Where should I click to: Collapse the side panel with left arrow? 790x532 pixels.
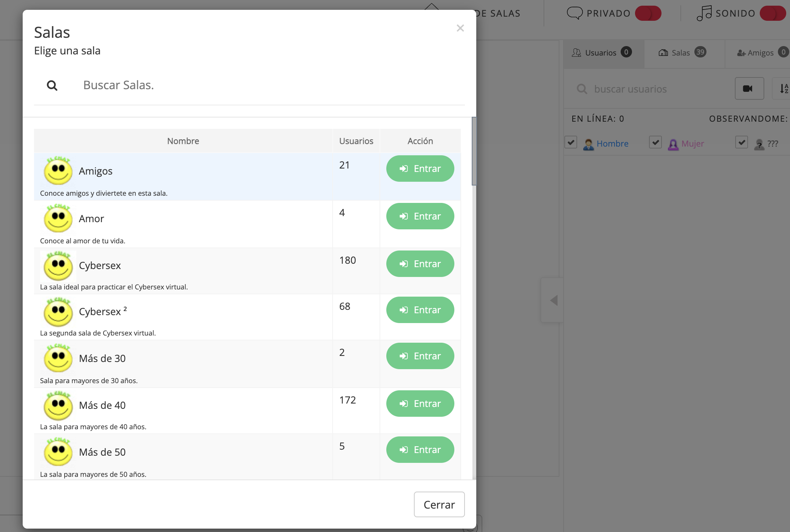click(x=554, y=300)
